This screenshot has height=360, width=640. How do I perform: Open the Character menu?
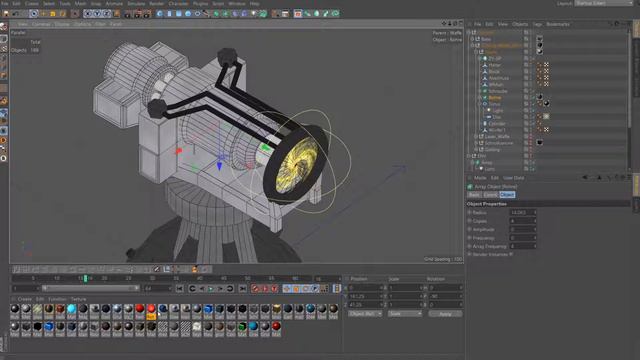[x=178, y=3]
